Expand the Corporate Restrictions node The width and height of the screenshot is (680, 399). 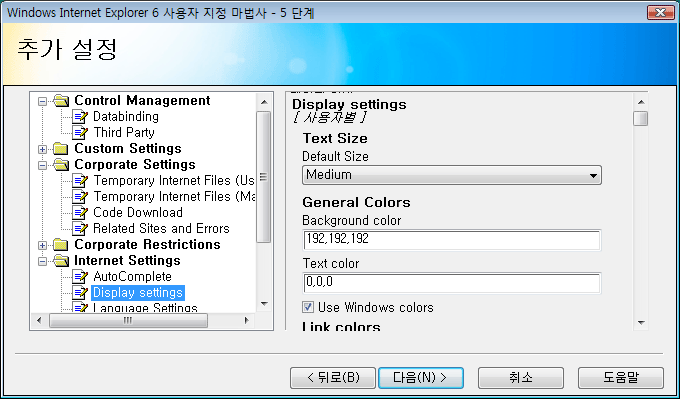(42, 245)
